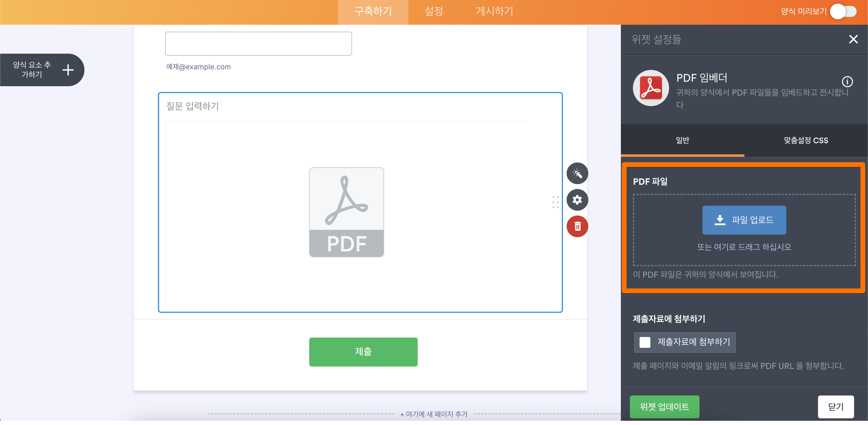The height and width of the screenshot is (425, 868).
Task: Switch to the 설정 tab
Action: point(433,11)
